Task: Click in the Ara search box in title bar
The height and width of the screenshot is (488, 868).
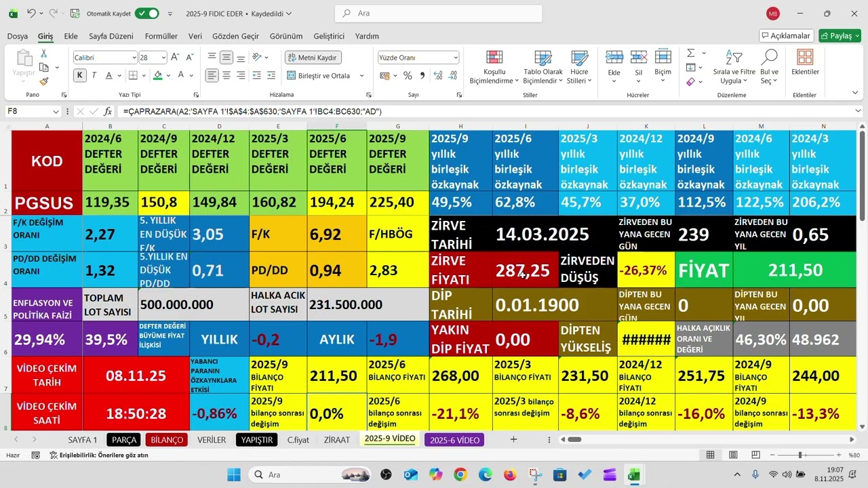Action: (439, 14)
